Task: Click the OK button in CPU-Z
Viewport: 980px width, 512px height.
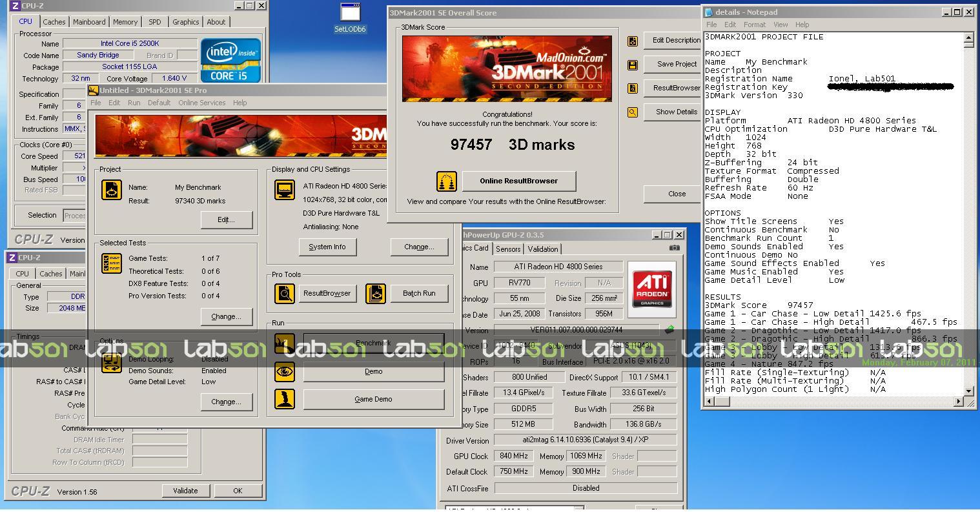Action: click(238, 491)
